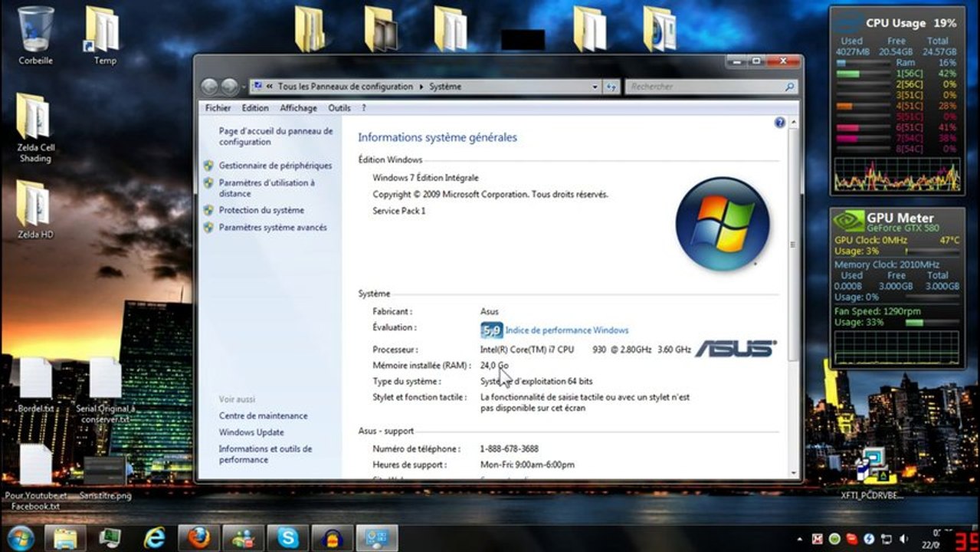Screen dimensions: 980x552
Task: Click the ASUS logo in System window
Action: pos(736,348)
